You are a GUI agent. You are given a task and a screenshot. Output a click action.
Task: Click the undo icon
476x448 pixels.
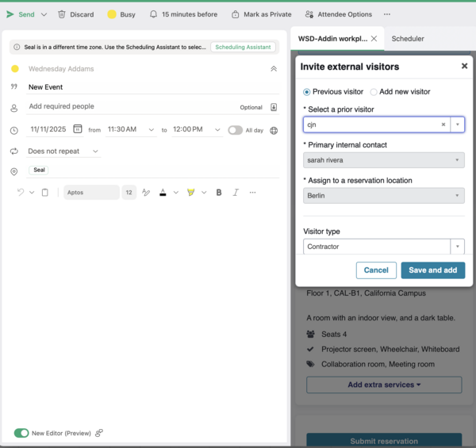[x=21, y=193]
